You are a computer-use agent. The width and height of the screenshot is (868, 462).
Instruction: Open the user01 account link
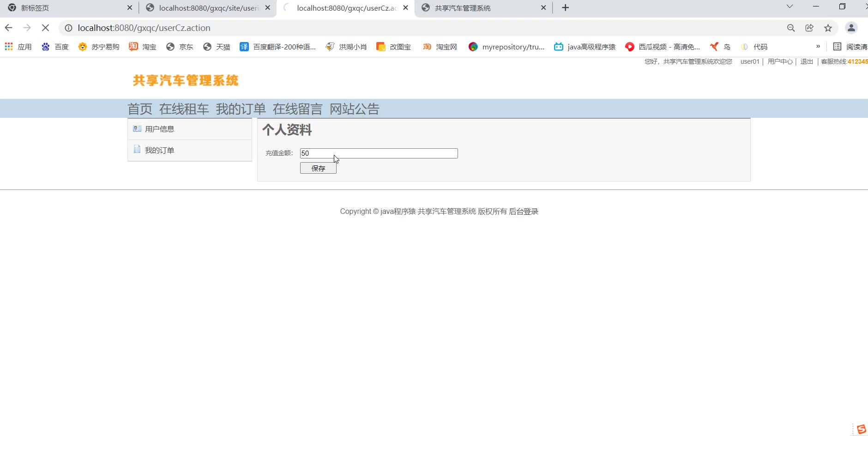click(750, 61)
